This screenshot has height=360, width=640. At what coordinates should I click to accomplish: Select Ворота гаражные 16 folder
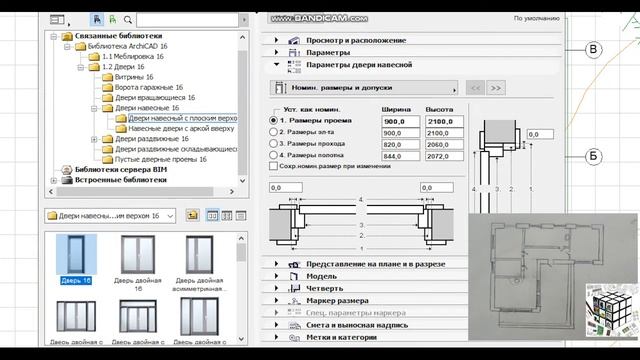pyautogui.click(x=149, y=87)
